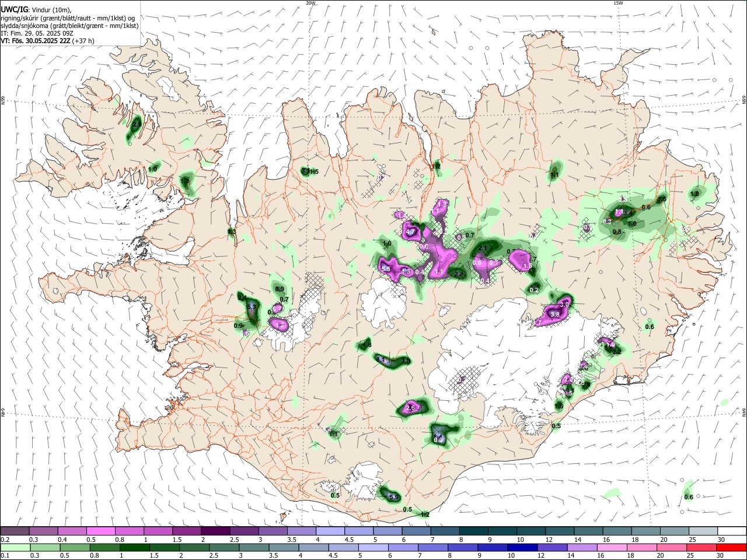The width and height of the screenshot is (747, 560).
Task: Click the 5.9 precipitation value on the map
Action: (393, 497)
